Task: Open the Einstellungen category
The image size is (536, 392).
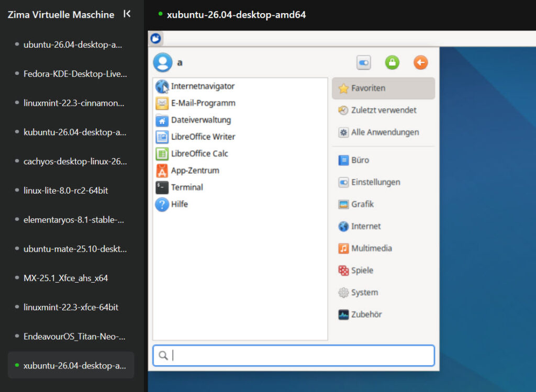Action: click(x=383, y=182)
